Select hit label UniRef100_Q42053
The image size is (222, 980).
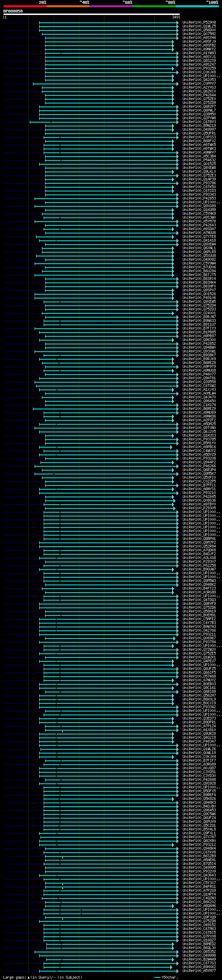pyautogui.click(x=199, y=80)
